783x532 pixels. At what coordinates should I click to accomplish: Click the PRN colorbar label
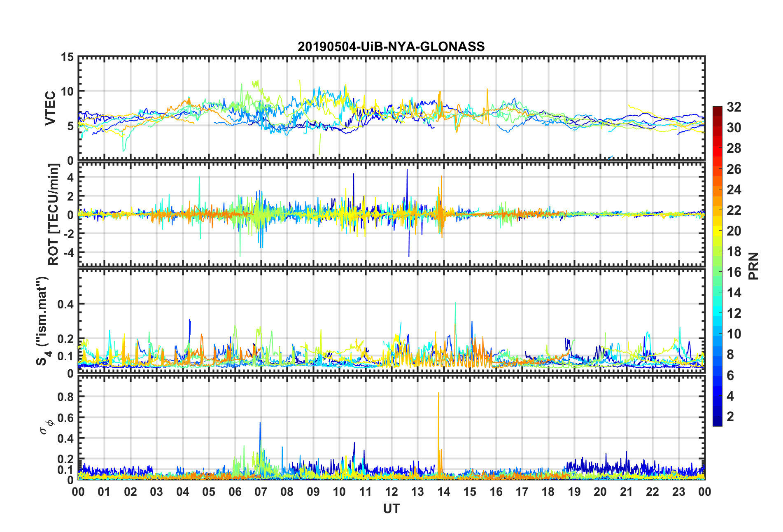(x=754, y=266)
